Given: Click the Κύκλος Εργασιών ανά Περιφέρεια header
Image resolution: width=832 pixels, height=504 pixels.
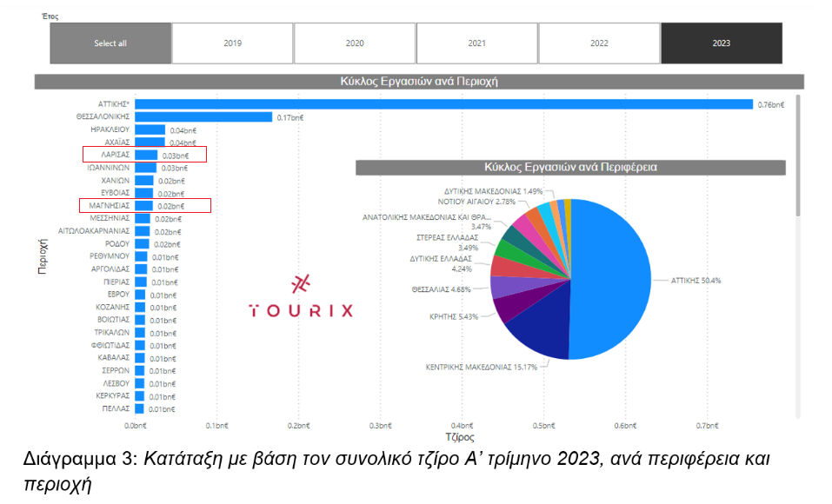Looking at the screenshot, I should coord(570,168).
